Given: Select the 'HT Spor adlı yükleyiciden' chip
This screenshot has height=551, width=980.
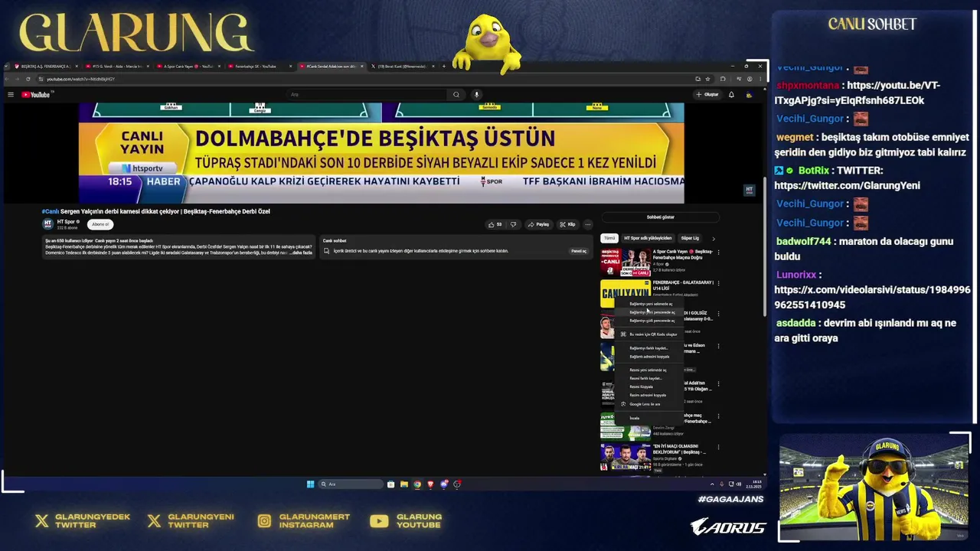Looking at the screenshot, I should [x=648, y=238].
